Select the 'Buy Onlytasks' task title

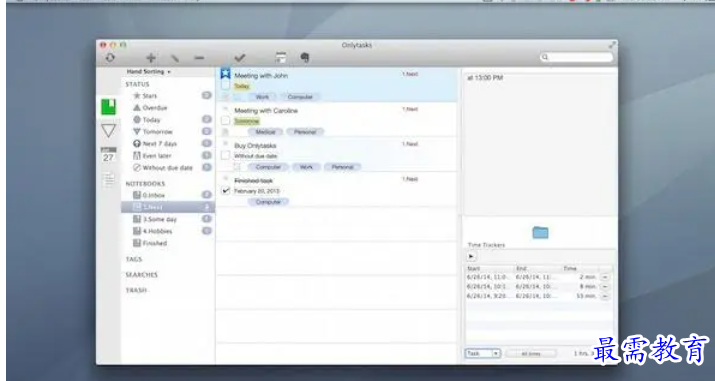tap(255, 146)
